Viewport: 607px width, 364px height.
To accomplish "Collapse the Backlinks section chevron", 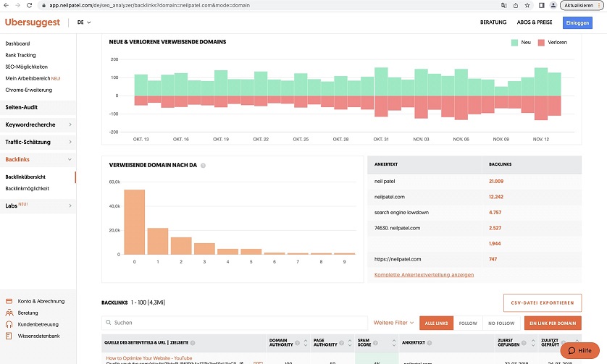I will tap(70, 159).
